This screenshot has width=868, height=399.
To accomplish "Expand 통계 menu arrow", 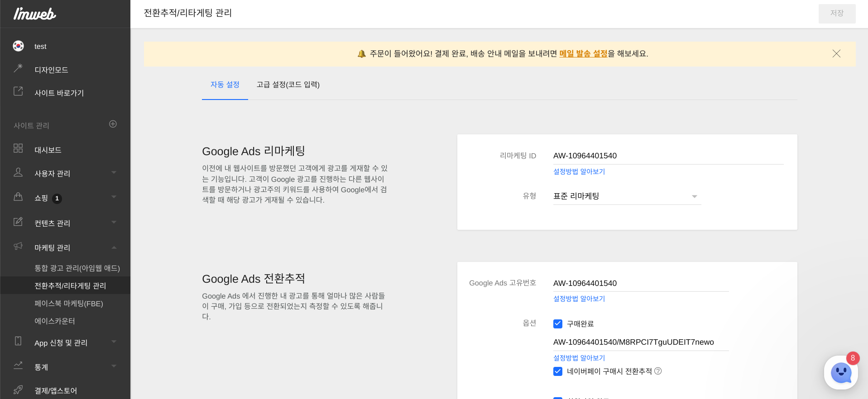I will (114, 366).
